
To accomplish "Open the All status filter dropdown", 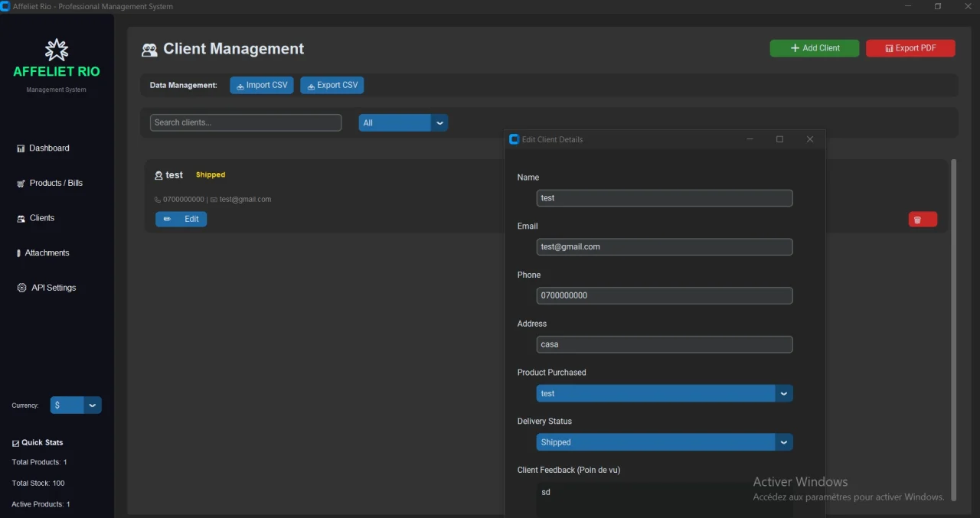I will coord(403,123).
